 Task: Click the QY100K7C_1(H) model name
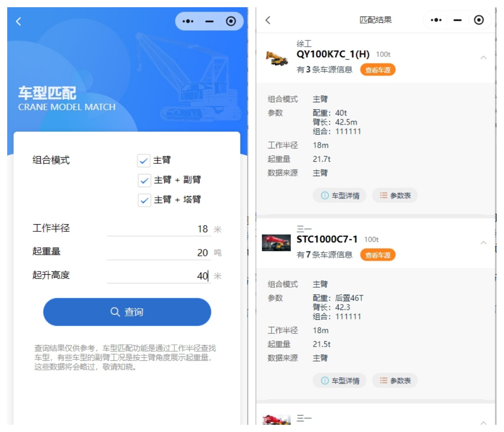tap(333, 54)
